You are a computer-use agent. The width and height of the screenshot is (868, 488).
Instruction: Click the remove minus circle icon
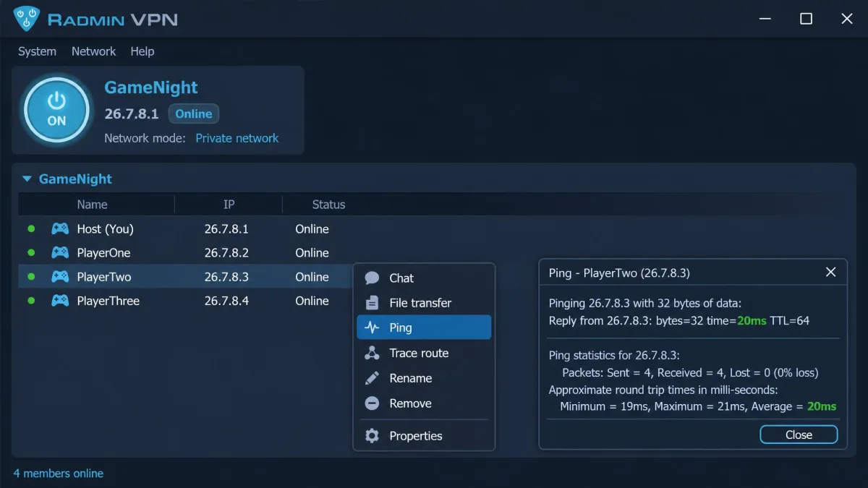pos(372,403)
